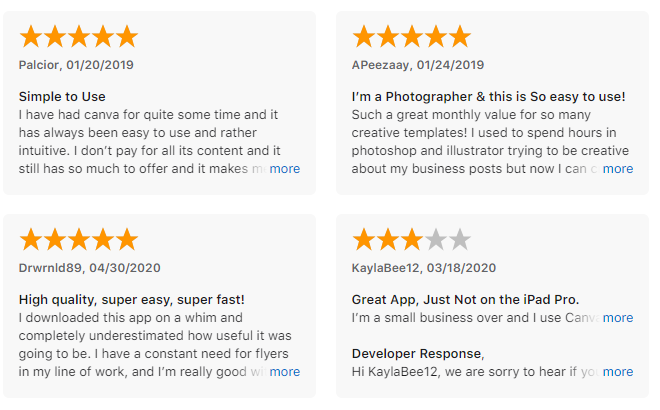Click third star in APeezaay's rating
This screenshot has width=660, height=410.
(x=412, y=36)
